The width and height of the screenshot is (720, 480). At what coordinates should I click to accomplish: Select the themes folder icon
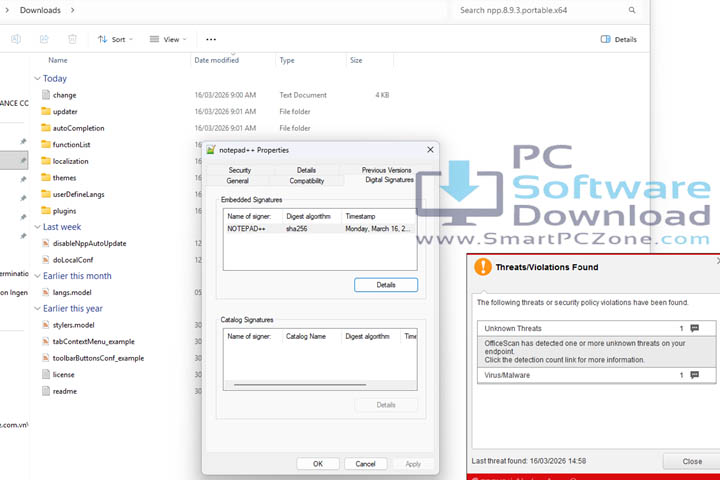[x=45, y=177]
